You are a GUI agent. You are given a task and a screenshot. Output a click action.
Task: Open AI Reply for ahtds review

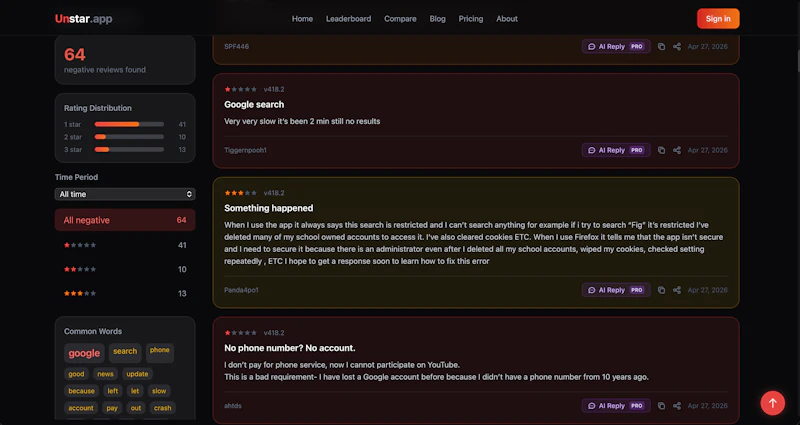point(616,406)
